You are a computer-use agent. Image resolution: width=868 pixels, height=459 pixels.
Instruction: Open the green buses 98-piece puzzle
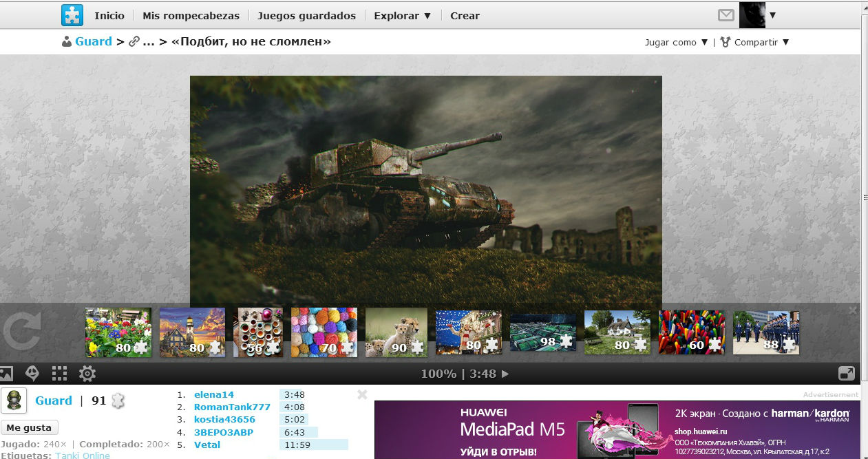(543, 333)
